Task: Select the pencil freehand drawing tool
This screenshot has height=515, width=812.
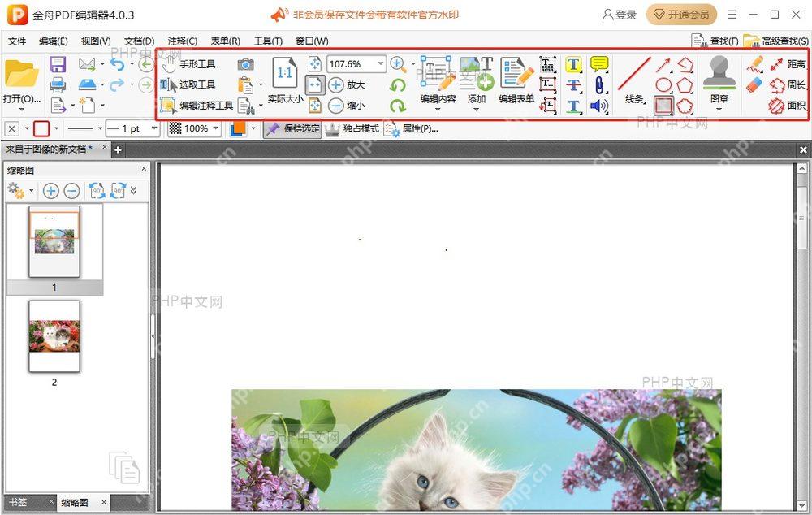Action: 755,64
